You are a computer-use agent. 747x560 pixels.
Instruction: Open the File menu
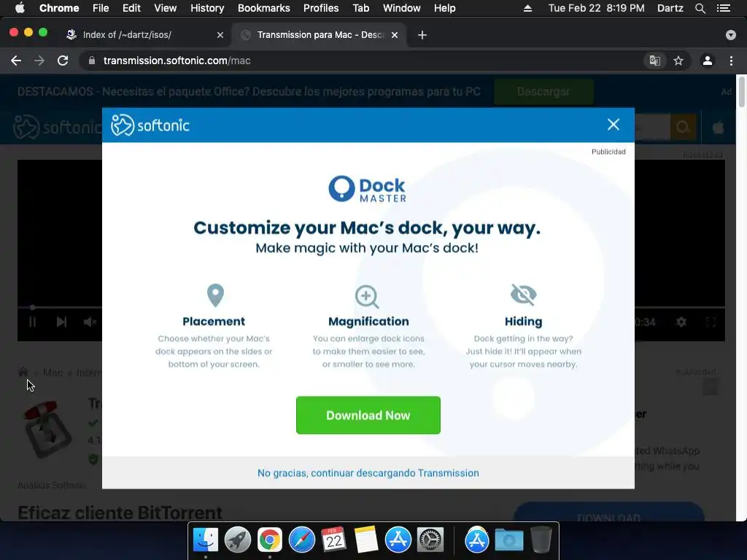101,8
